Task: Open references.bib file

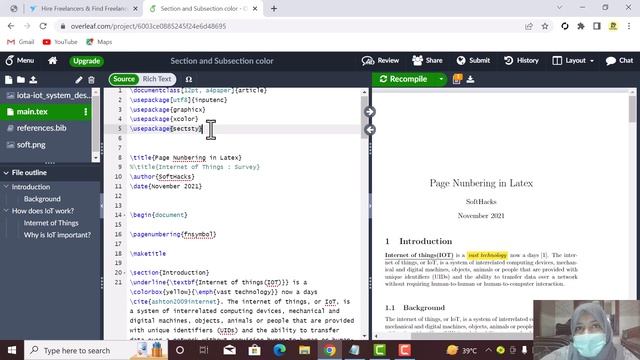Action: coord(41,128)
